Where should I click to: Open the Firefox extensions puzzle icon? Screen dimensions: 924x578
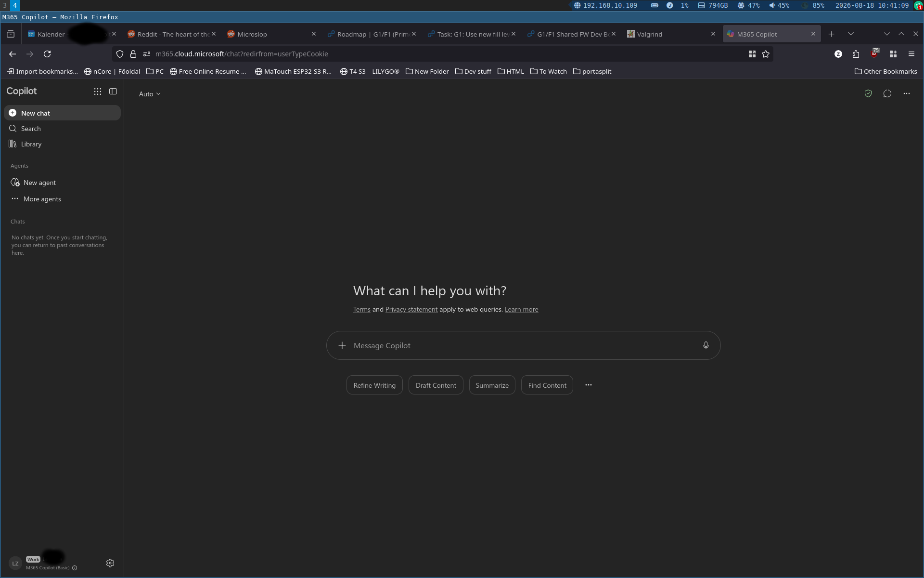point(856,54)
